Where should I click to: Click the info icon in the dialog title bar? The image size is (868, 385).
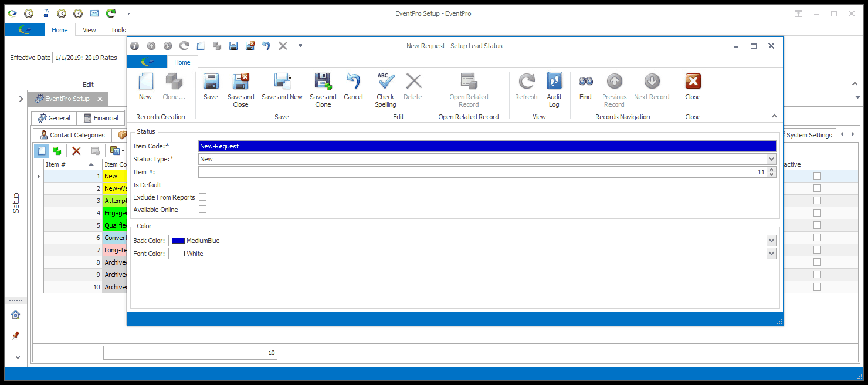click(135, 46)
